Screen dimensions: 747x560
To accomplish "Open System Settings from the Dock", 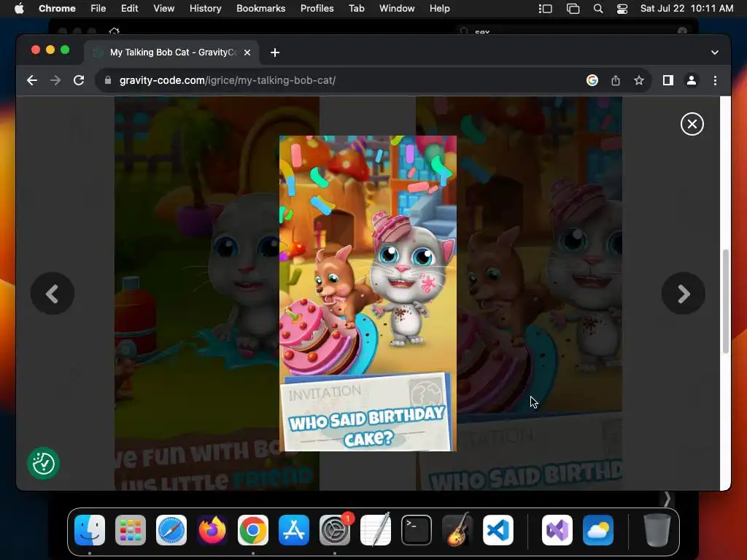I will pyautogui.click(x=334, y=530).
